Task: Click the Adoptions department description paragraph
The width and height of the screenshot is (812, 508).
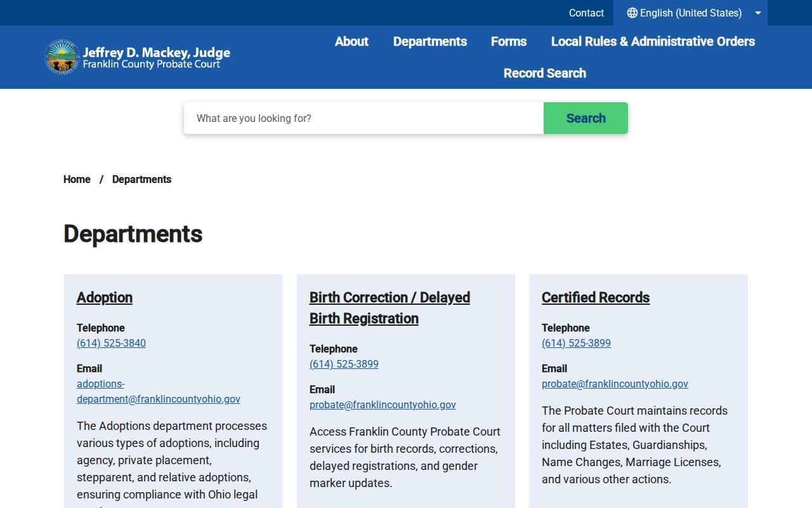Action: pyautogui.click(x=173, y=464)
